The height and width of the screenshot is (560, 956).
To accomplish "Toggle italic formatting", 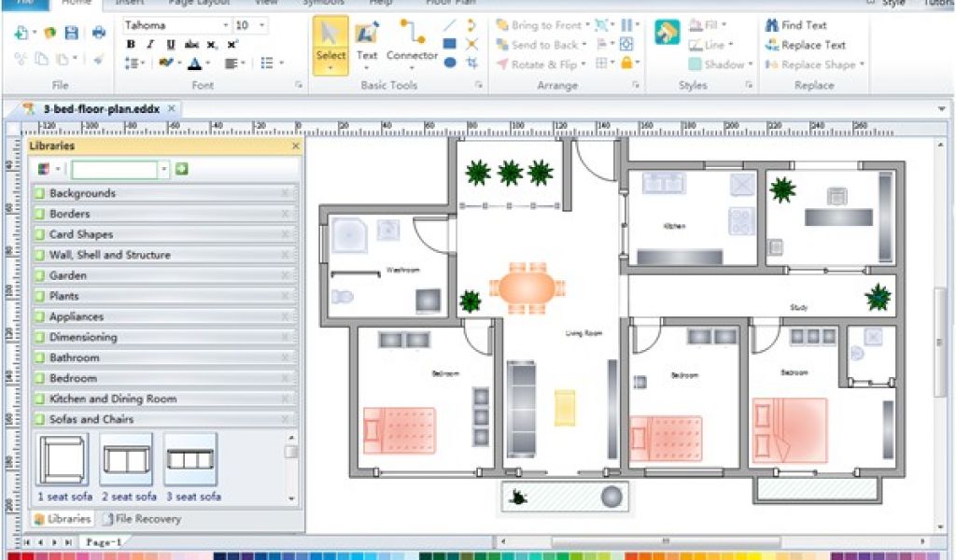I will 150,45.
